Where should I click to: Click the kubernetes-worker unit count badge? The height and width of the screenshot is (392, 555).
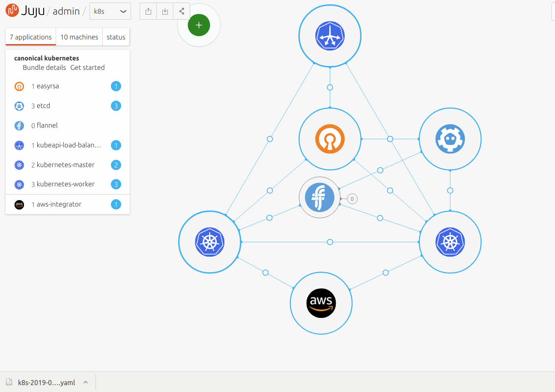(x=116, y=184)
